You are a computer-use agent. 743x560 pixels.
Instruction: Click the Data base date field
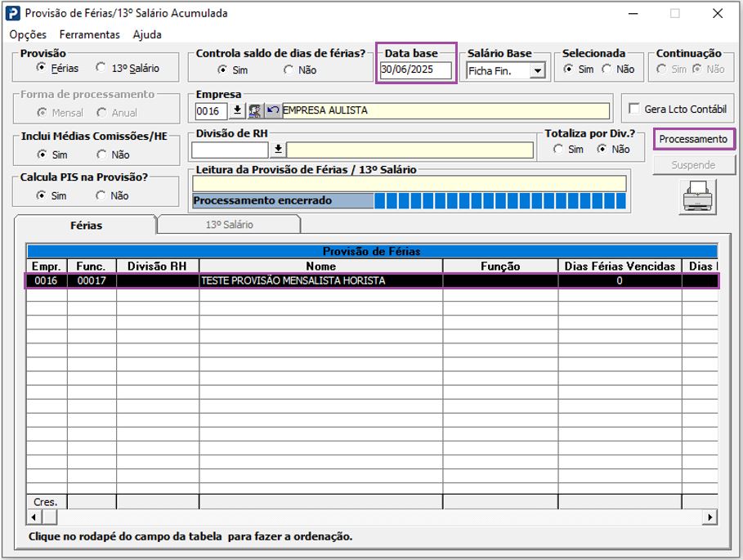tap(415, 70)
